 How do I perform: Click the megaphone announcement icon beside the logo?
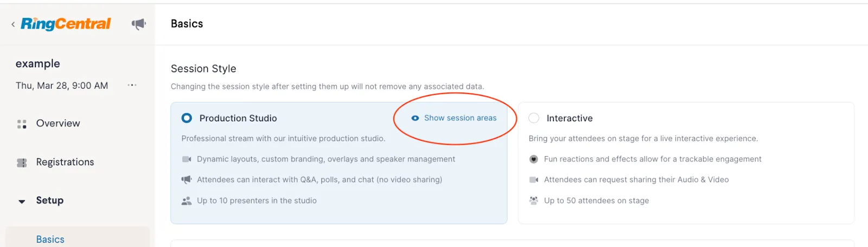click(139, 24)
